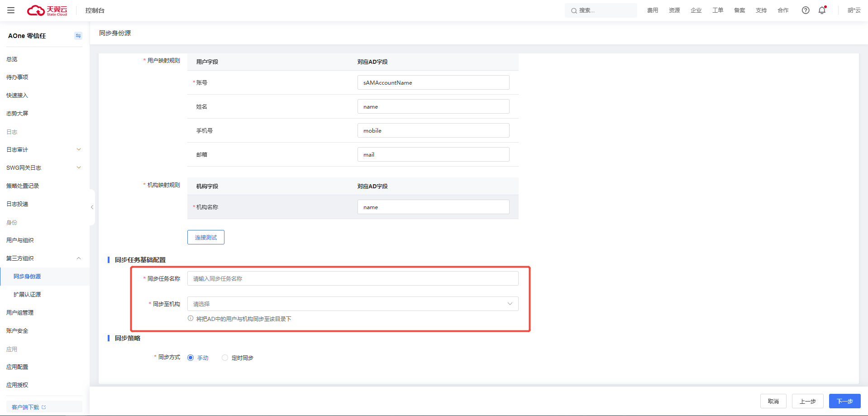Open 扩展认证源 in the sidebar
The height and width of the screenshot is (416, 868).
click(27, 295)
